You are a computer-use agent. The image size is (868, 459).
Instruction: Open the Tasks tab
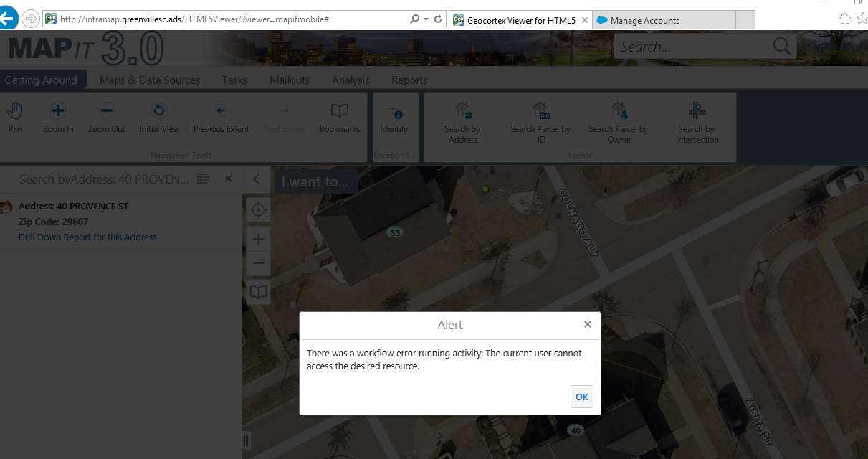[x=234, y=80]
